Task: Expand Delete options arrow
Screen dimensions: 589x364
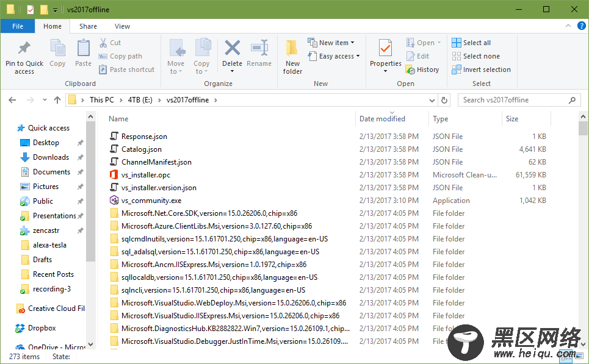Action: pos(232,71)
